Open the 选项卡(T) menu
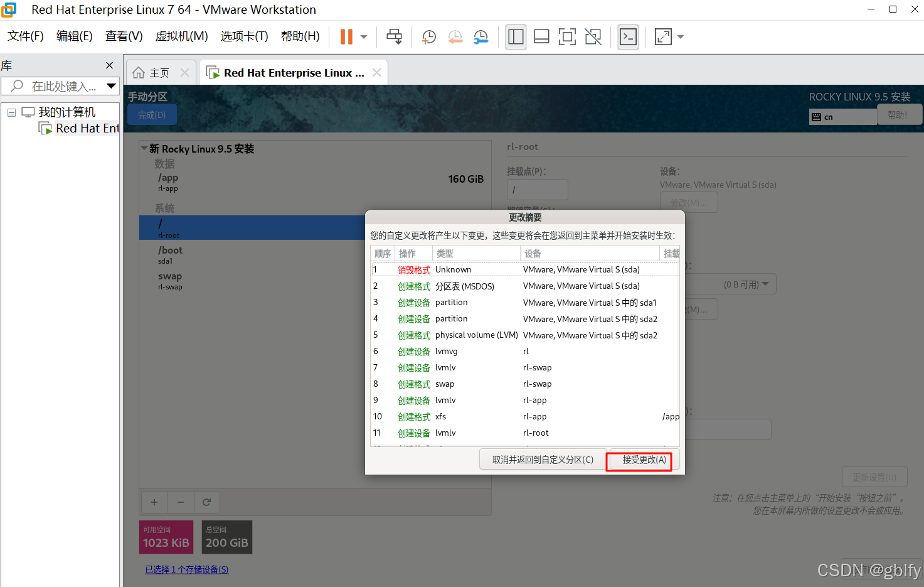Viewport: 924px width, 587px height. pos(245,36)
